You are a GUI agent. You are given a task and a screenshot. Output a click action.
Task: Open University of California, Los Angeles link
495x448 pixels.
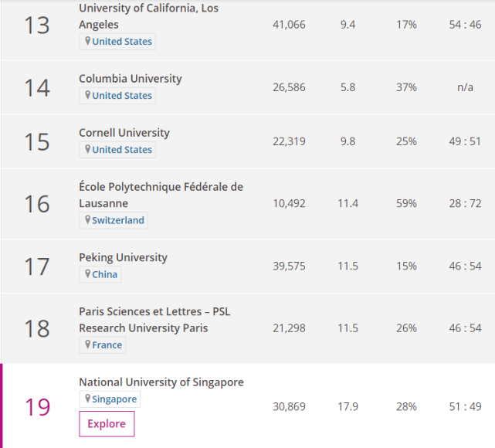click(x=148, y=16)
